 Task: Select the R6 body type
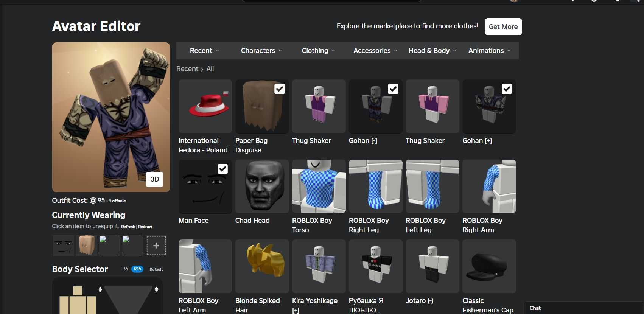point(125,269)
